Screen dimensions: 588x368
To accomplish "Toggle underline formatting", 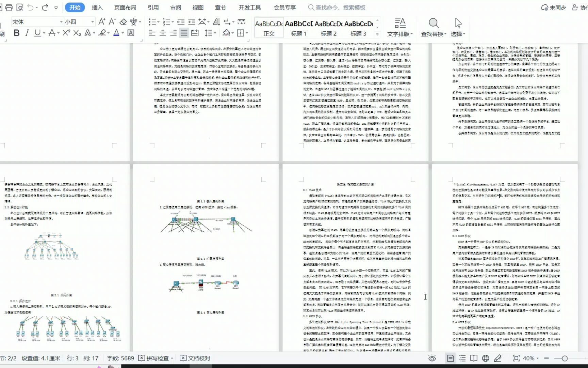I will tap(37, 33).
